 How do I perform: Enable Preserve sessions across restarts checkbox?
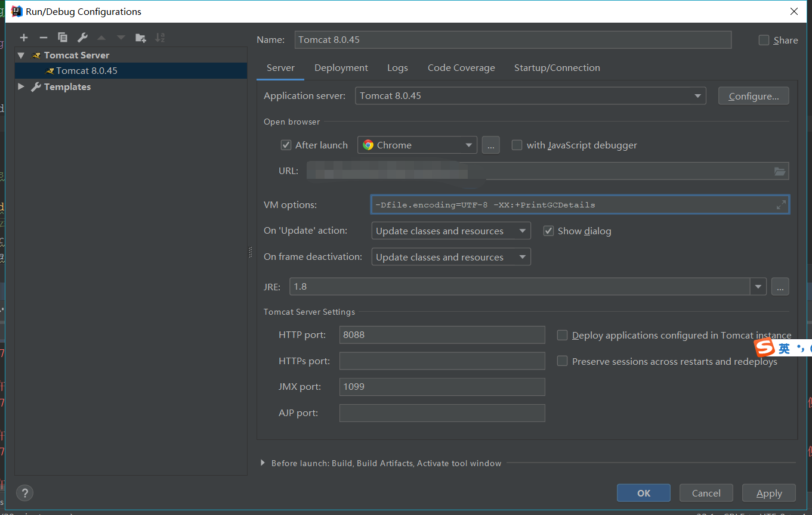pos(562,361)
